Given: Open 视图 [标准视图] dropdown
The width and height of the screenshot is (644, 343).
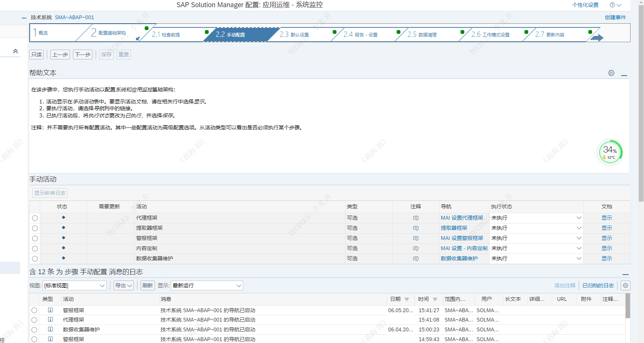Looking at the screenshot, I should [74, 285].
